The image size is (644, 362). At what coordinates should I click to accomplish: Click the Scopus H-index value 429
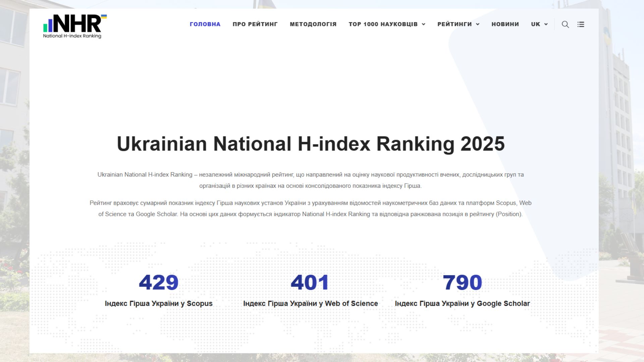point(159,283)
